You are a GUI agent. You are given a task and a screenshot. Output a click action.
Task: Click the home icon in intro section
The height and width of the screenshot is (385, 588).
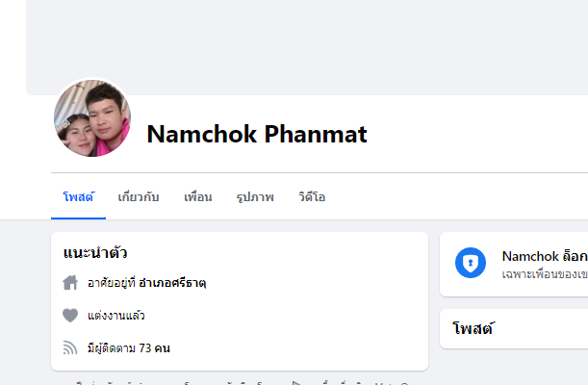pyautogui.click(x=69, y=283)
